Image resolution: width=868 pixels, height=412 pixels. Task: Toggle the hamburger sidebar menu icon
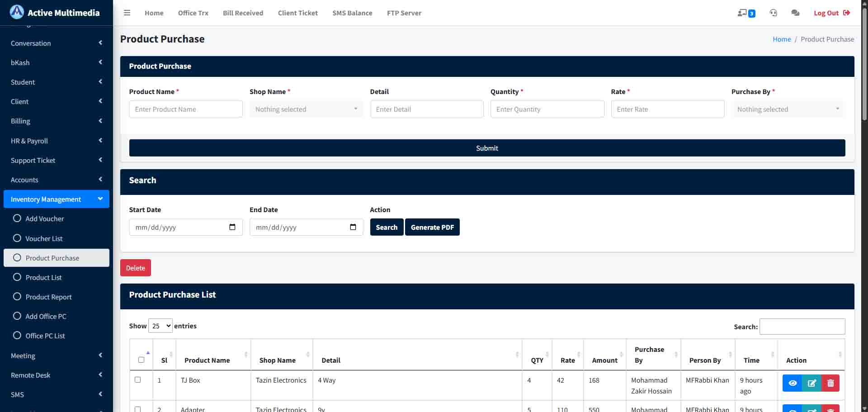(127, 13)
